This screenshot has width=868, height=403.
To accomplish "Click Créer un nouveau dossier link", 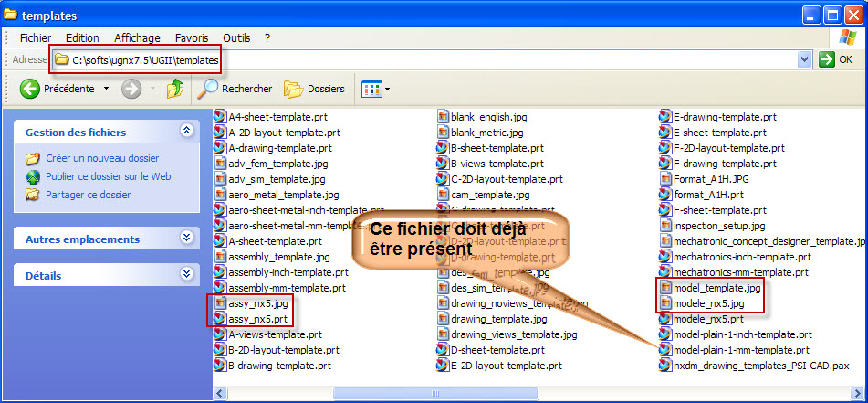I will 101,158.
